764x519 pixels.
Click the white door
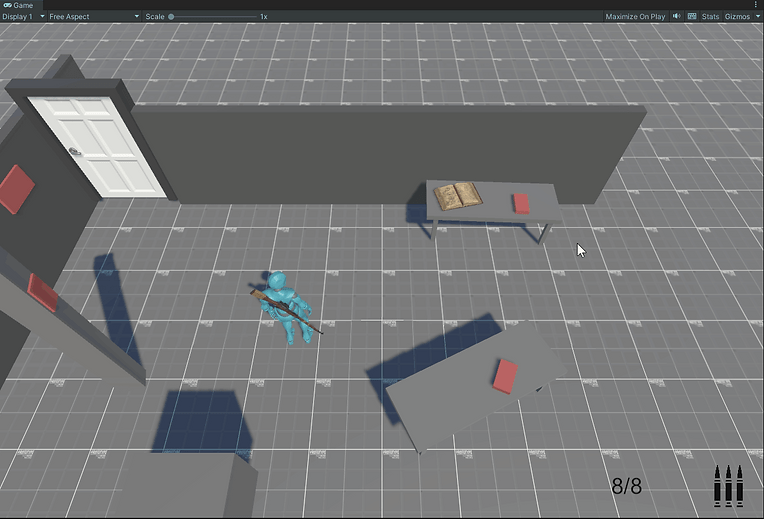pyautogui.click(x=97, y=146)
